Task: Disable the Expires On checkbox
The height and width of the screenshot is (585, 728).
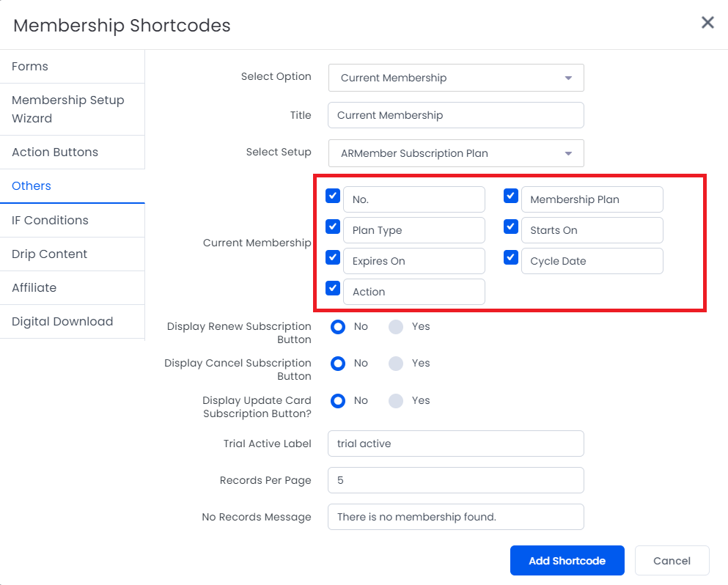Action: click(x=333, y=257)
